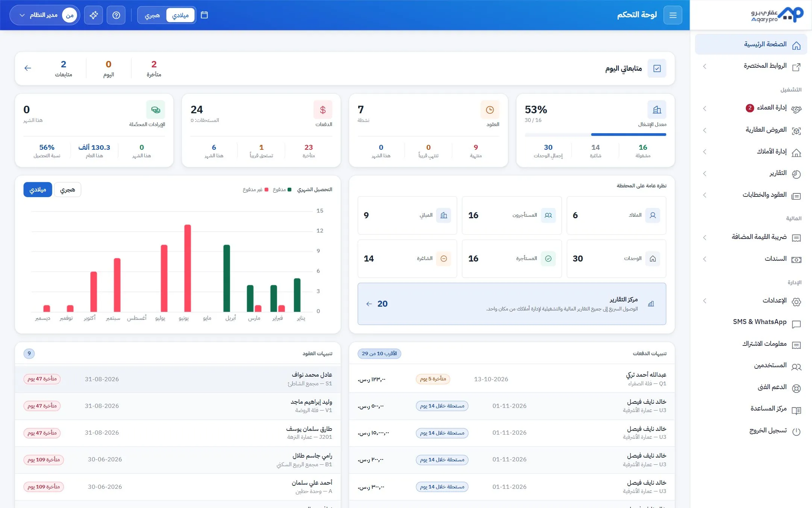
Task: Open the hamburger menu icon in header
Action: tap(673, 15)
